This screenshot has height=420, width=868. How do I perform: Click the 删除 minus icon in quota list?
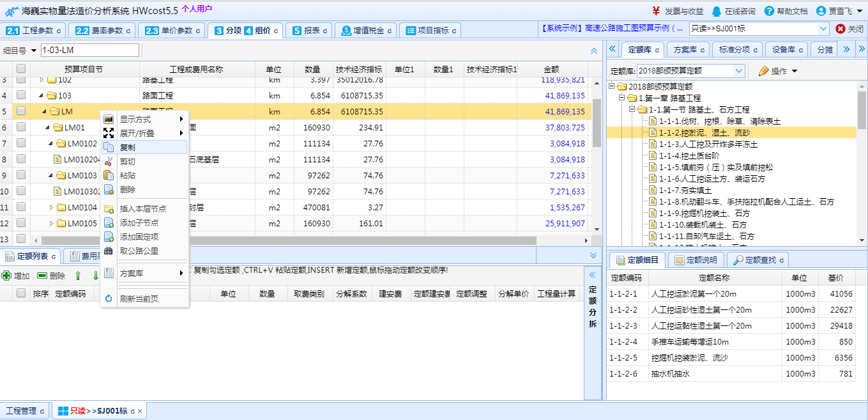point(42,276)
